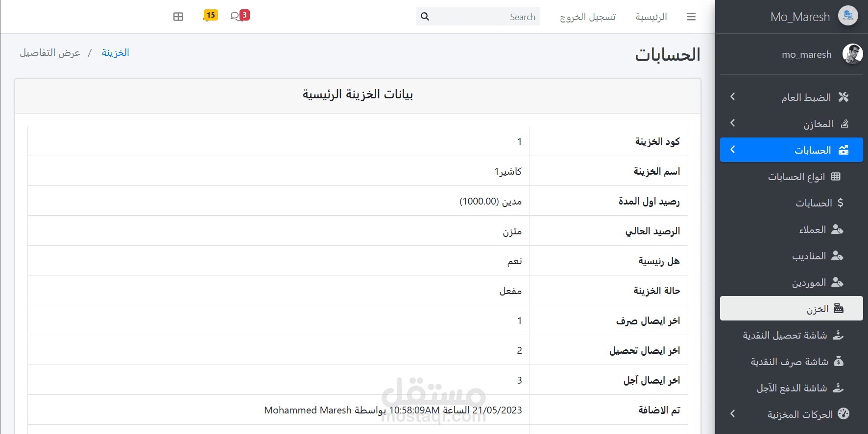Click the كود الخزينة row label
This screenshot has height=434, width=868.
657,141
